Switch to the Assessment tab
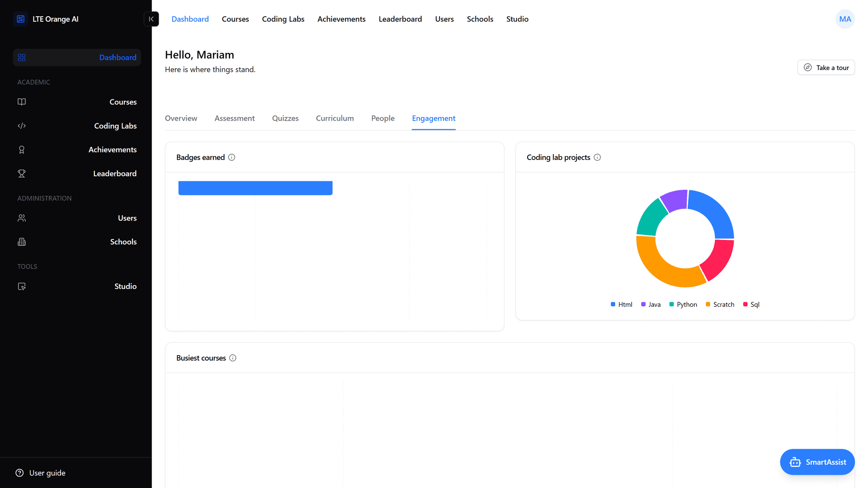868x488 pixels. (x=235, y=118)
